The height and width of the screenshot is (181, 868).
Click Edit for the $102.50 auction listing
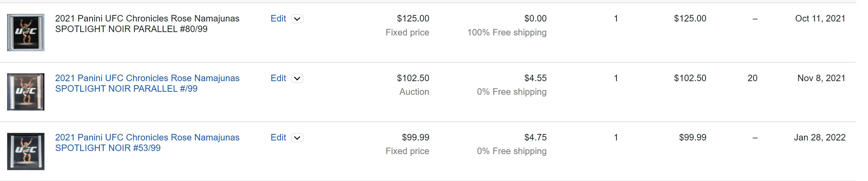click(278, 78)
